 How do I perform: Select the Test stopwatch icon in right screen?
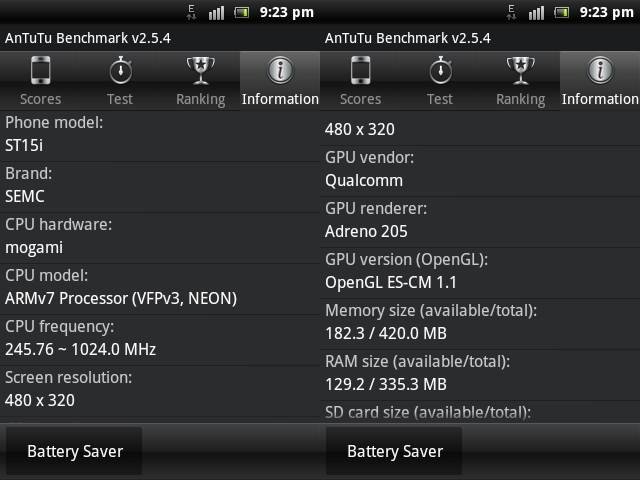pos(440,70)
